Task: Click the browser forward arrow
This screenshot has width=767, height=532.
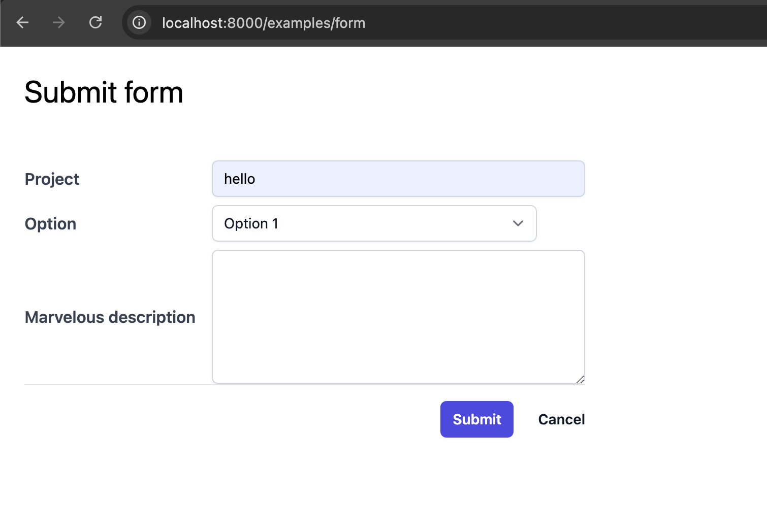Action: 58,22
